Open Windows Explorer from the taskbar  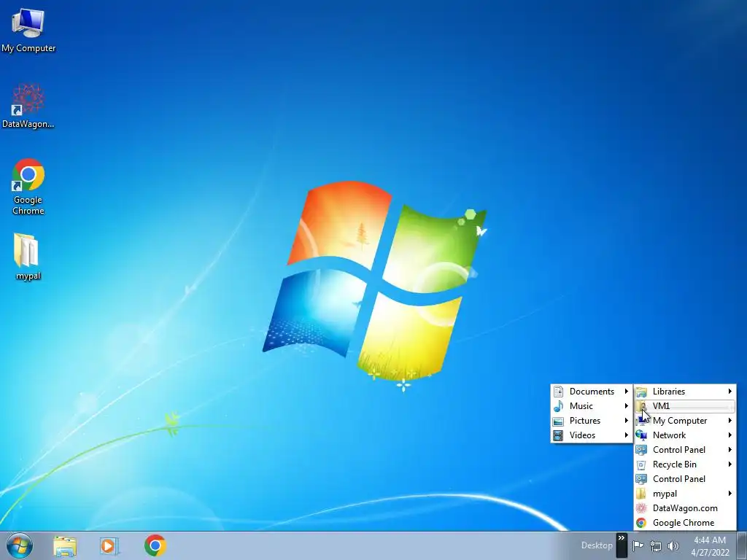coord(65,545)
